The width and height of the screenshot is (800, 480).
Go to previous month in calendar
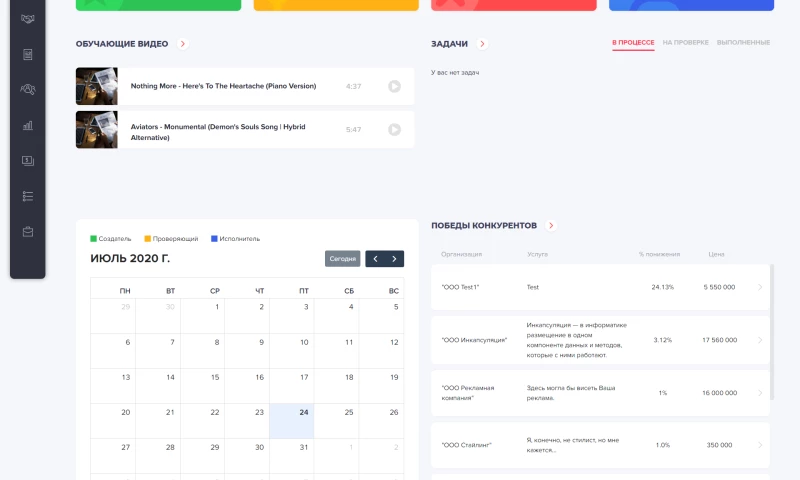(375, 259)
